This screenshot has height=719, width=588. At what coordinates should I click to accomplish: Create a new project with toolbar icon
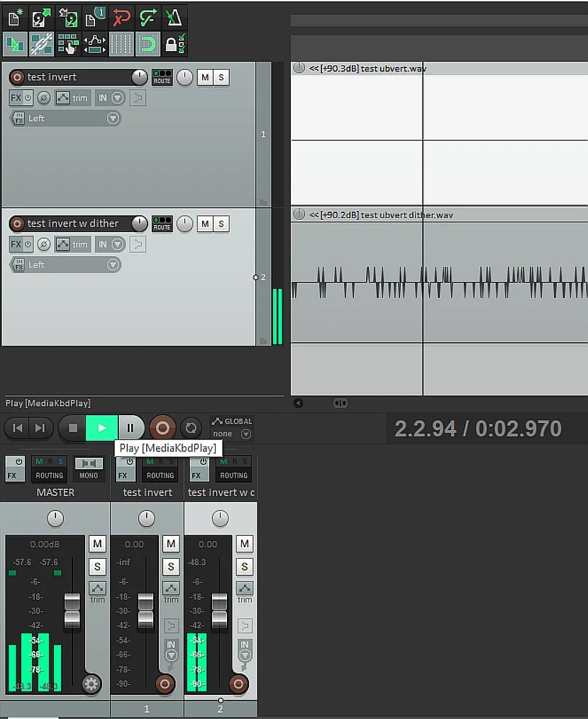15,18
